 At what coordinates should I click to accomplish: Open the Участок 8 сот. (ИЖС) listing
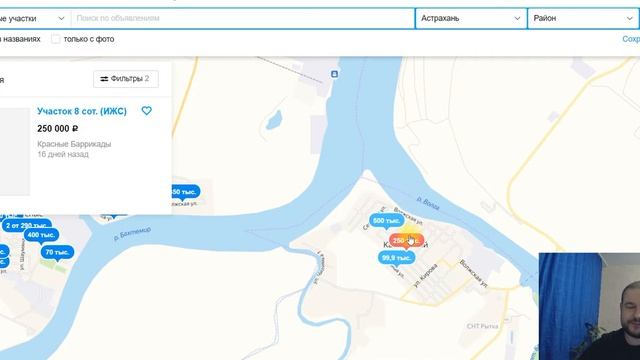tap(82, 111)
